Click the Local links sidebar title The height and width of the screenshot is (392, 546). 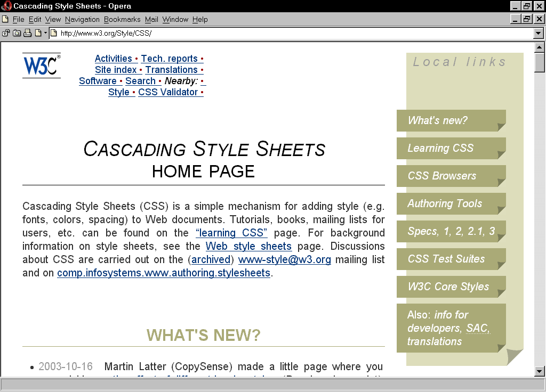pos(459,62)
